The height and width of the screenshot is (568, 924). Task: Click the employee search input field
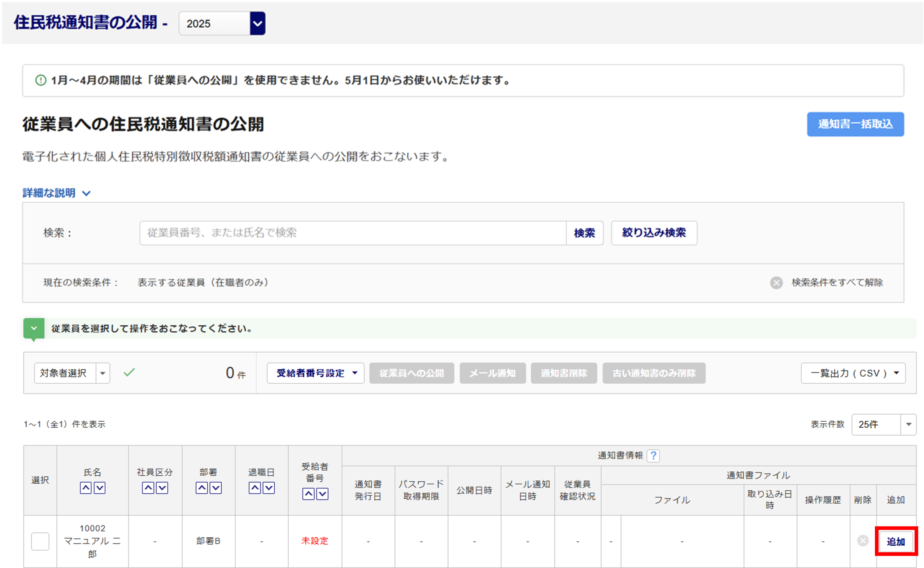352,233
